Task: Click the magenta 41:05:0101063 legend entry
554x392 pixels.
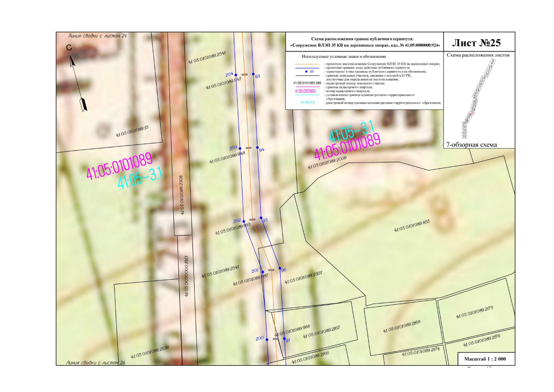Action: [305, 91]
